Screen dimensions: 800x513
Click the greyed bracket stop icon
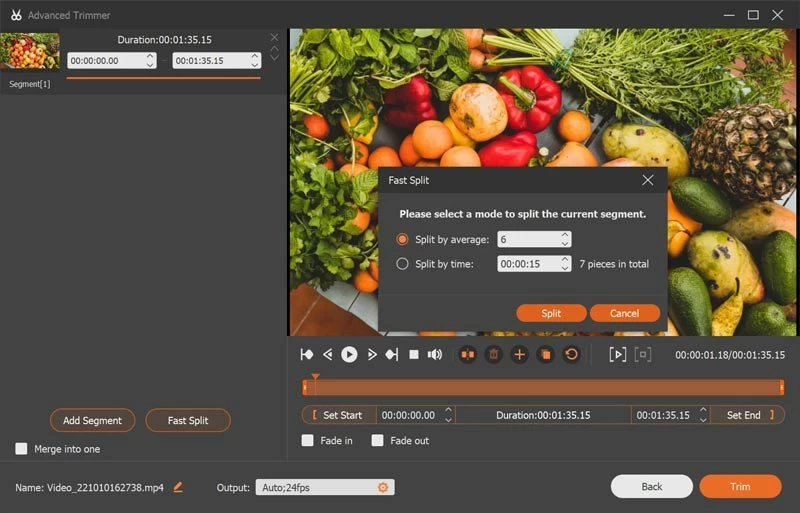643,354
